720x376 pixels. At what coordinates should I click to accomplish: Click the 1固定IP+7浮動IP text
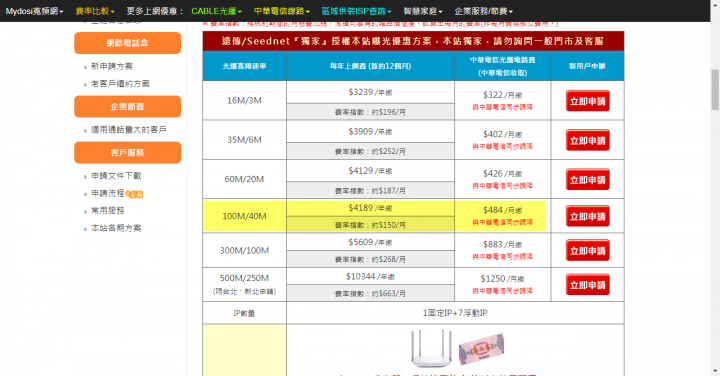tap(455, 313)
